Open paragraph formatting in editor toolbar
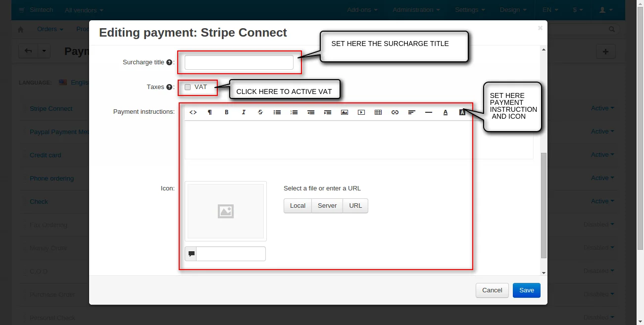This screenshot has height=325, width=644. tap(210, 112)
